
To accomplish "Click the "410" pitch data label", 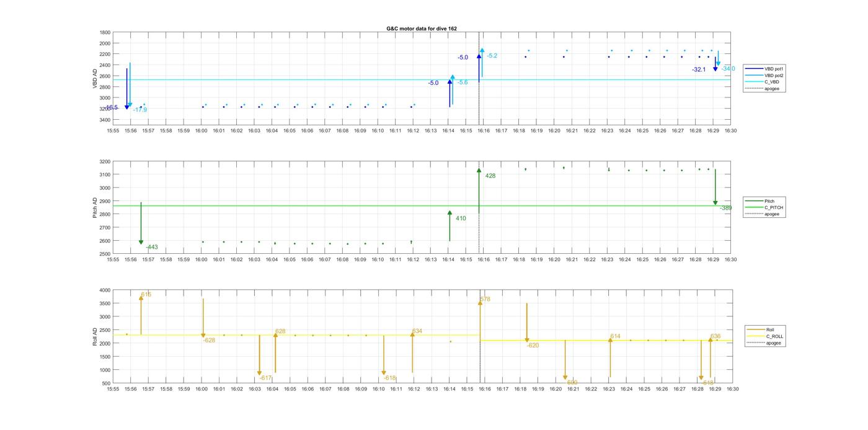I will point(461,218).
